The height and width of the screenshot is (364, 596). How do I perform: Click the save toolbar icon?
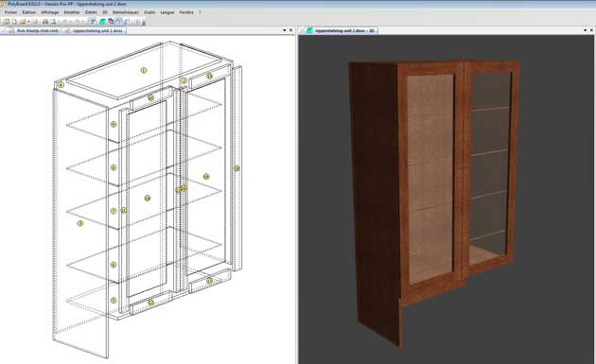[x=35, y=22]
